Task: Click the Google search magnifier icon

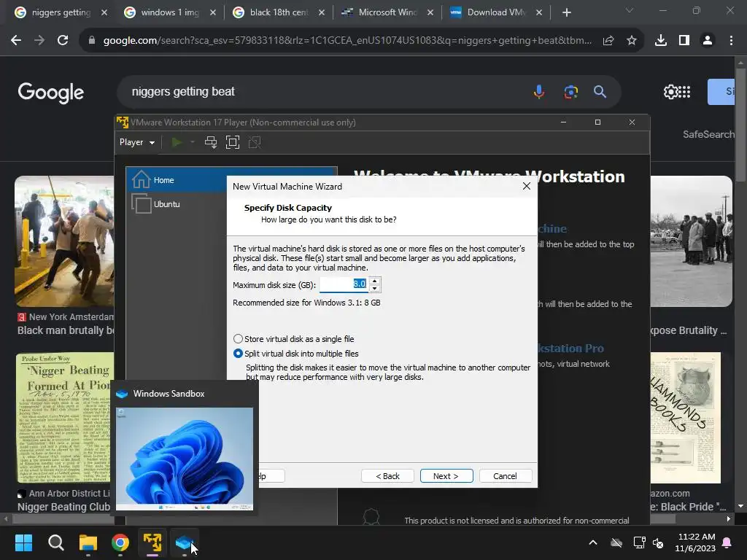Action: (x=600, y=91)
